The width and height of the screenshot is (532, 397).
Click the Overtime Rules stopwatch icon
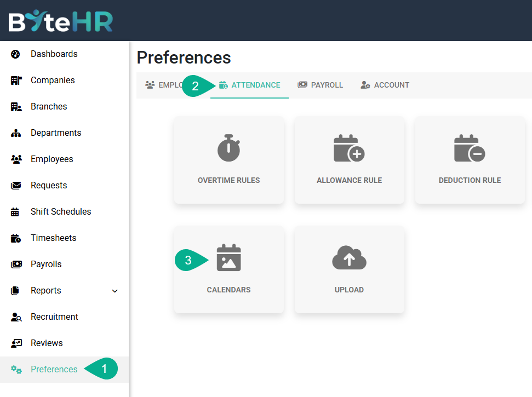(x=228, y=148)
